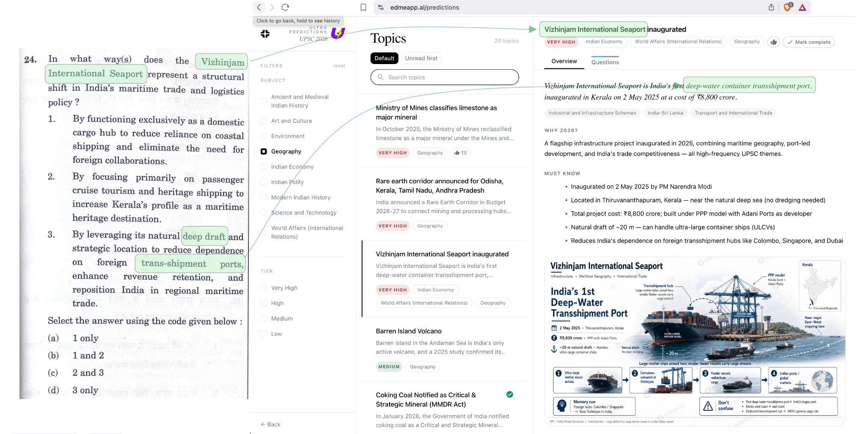The image size is (868, 434).
Task: Click the thumbs-up 13 count on the limestone card
Action: [460, 153]
